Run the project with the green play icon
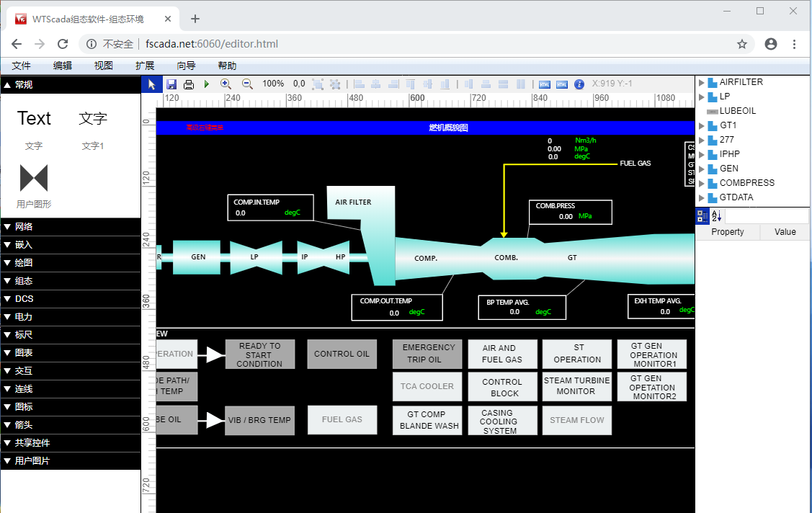Screen dimensions: 812x513 [207, 84]
